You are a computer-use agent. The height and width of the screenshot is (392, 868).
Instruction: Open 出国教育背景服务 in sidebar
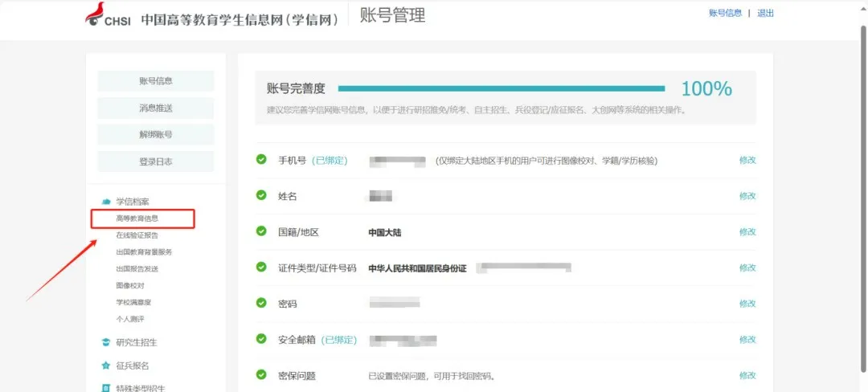click(x=144, y=252)
